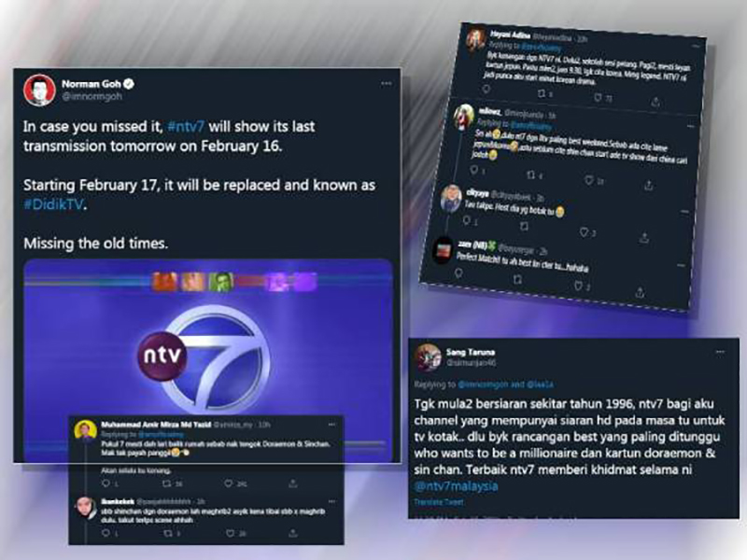
Task: Open the #ntv7 hashtag link
Action: point(186,127)
